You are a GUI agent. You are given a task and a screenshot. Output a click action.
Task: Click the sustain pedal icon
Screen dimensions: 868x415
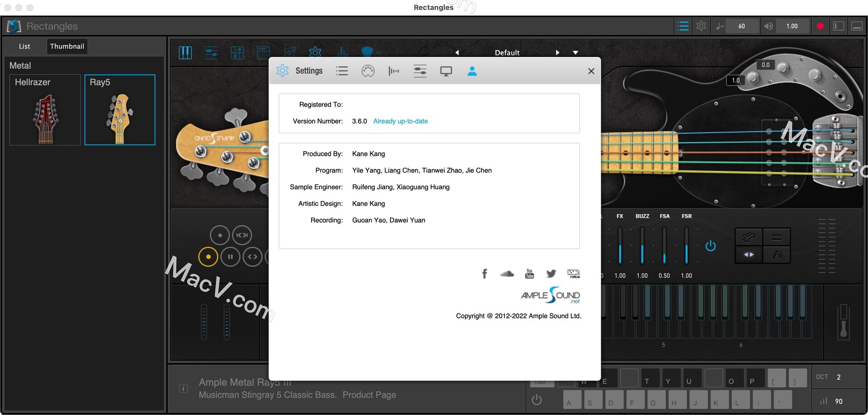[x=843, y=322]
